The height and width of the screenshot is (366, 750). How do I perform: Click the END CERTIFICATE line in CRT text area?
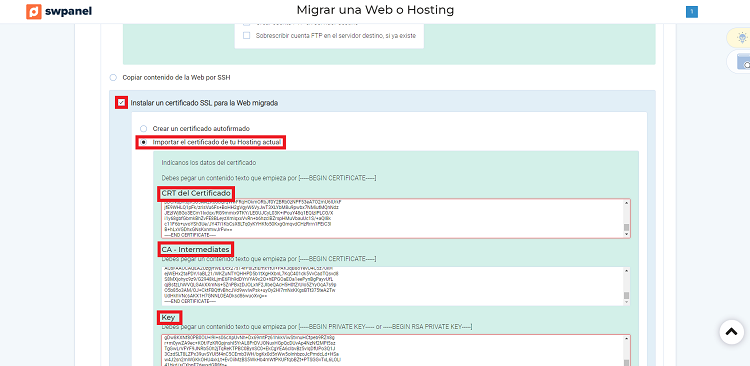[x=190, y=235]
